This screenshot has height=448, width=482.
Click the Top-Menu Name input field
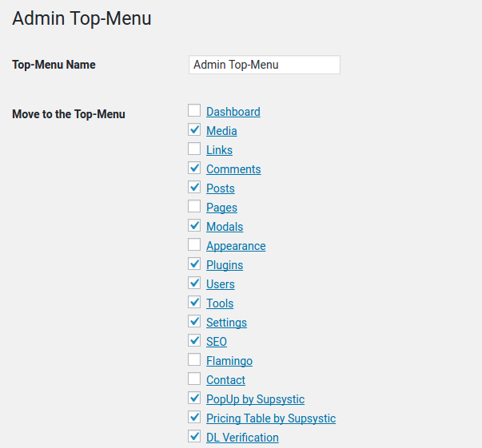(265, 65)
